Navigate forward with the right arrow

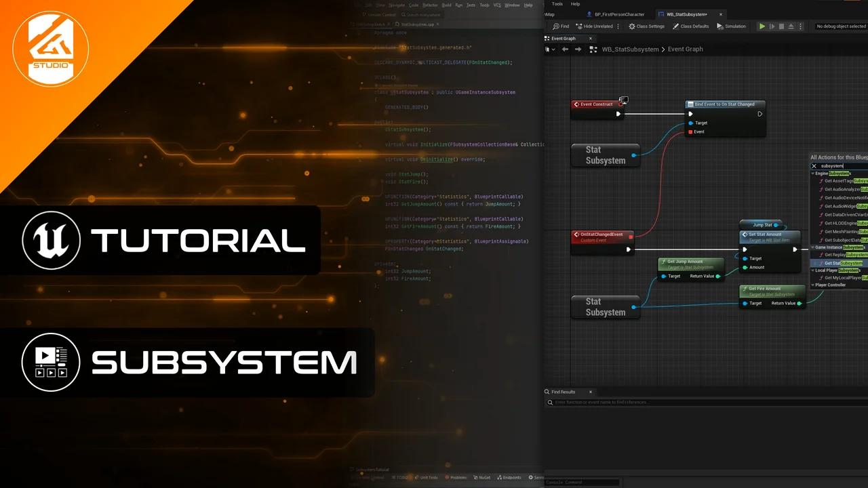pyautogui.click(x=578, y=49)
